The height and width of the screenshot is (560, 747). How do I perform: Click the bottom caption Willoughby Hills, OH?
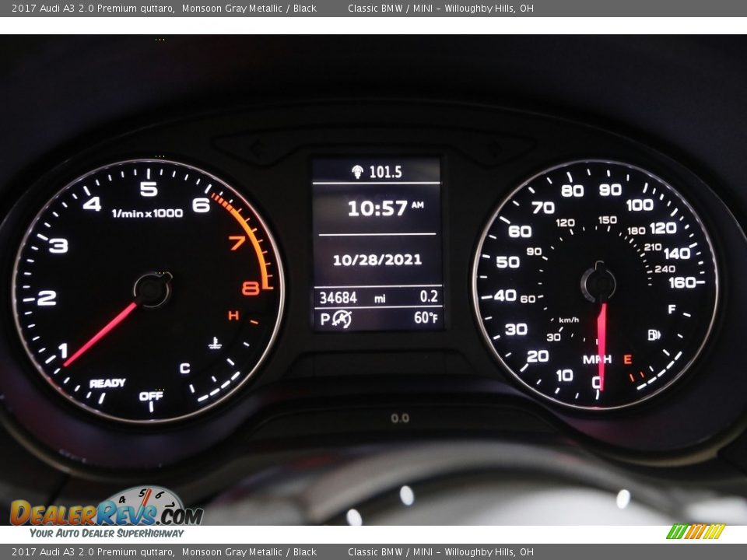[489, 552]
